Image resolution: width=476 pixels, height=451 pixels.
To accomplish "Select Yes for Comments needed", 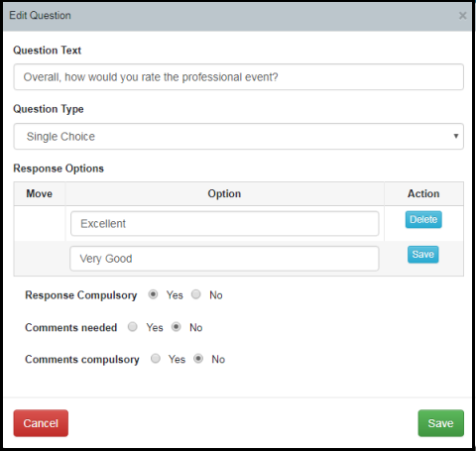I will coord(133,327).
